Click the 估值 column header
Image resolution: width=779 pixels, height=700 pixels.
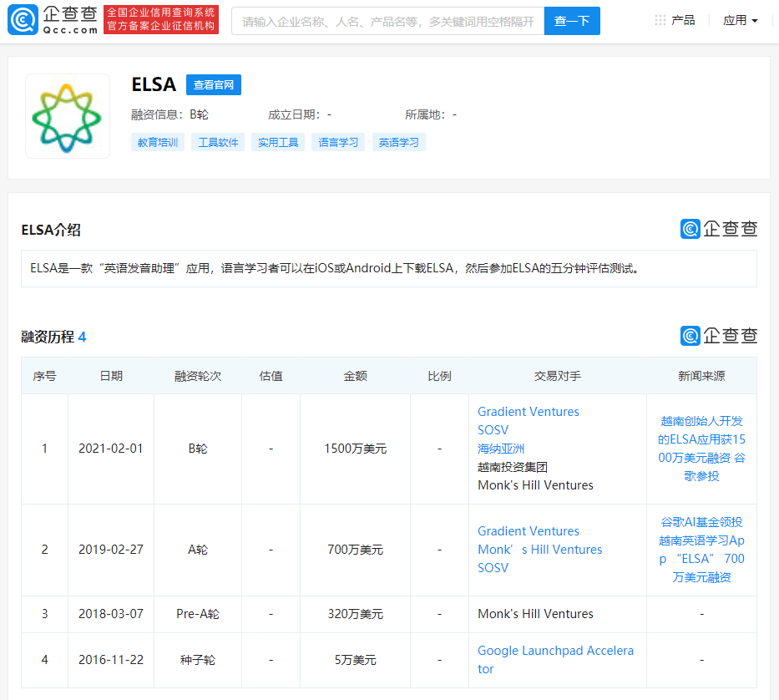(x=271, y=376)
